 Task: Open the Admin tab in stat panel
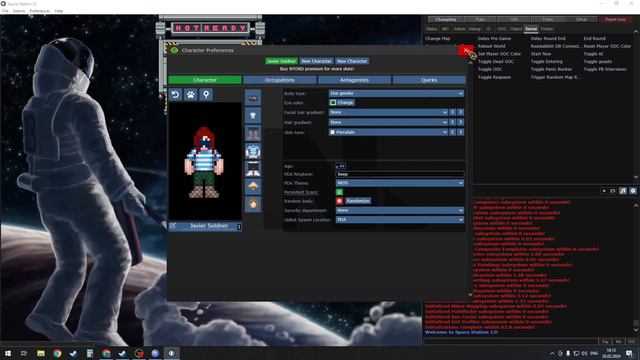tap(459, 29)
